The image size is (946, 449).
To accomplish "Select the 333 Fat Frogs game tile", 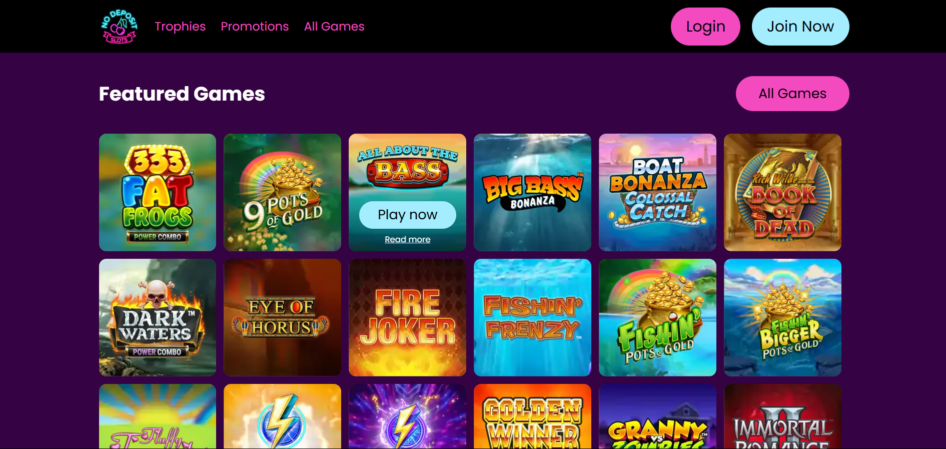I will pos(157,193).
